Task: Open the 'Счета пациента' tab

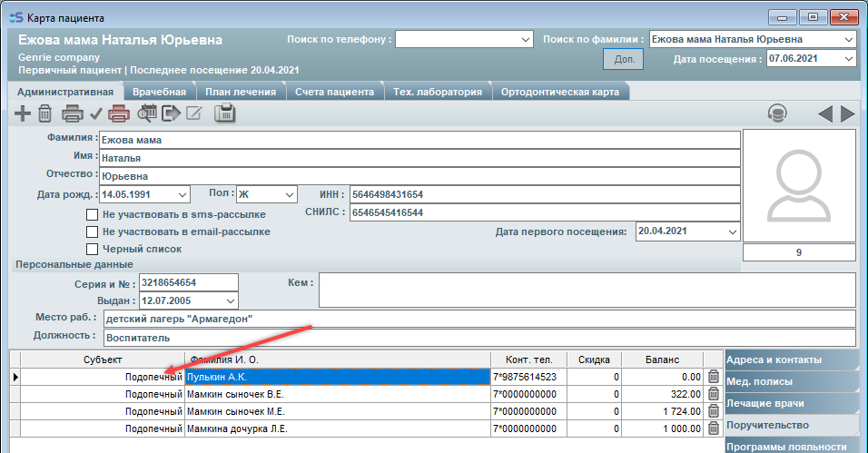Action: (x=335, y=92)
